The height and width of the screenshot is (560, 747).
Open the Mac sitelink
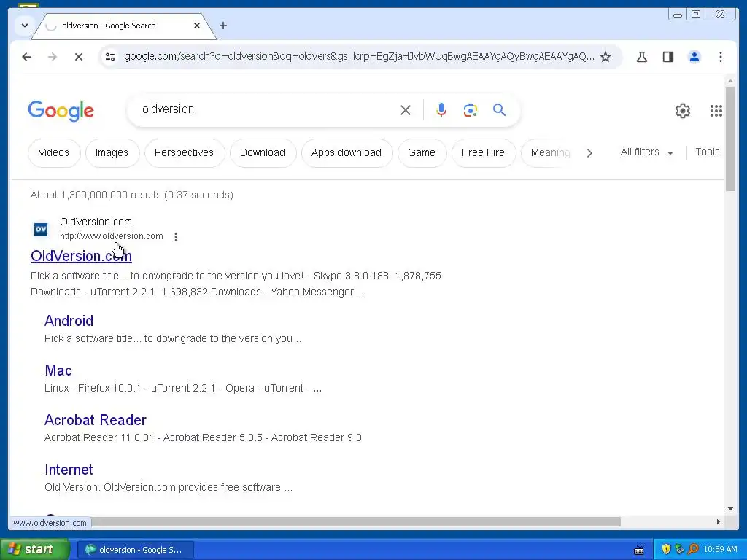58,370
